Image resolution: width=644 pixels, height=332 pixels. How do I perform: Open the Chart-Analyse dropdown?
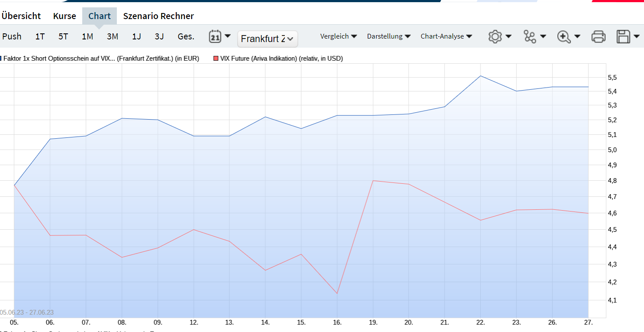(x=446, y=36)
